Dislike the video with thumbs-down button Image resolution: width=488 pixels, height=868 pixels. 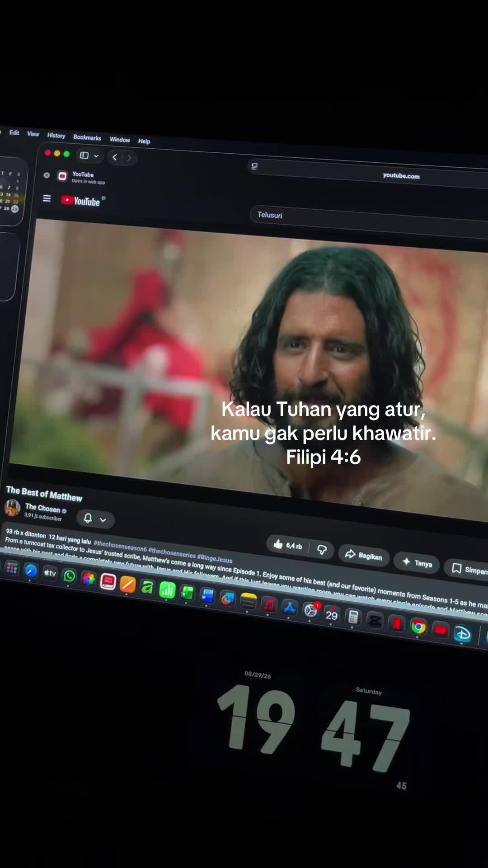pyautogui.click(x=322, y=550)
